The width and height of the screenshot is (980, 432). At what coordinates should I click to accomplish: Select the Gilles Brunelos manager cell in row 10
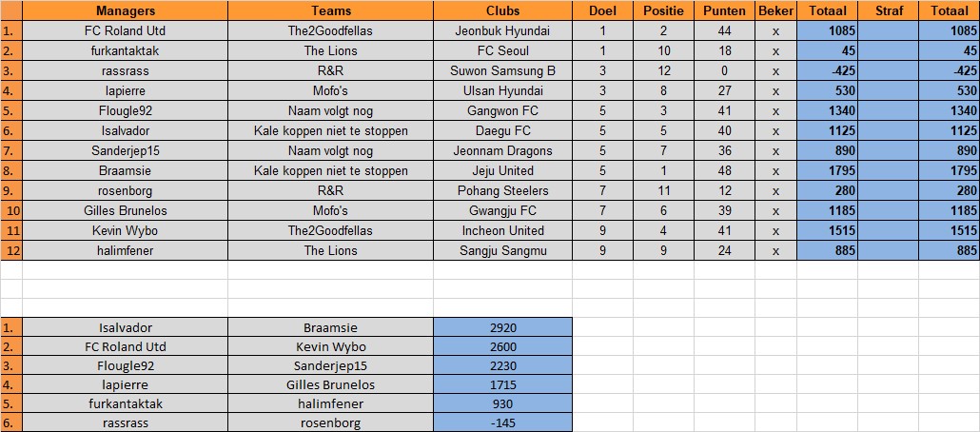pos(125,210)
